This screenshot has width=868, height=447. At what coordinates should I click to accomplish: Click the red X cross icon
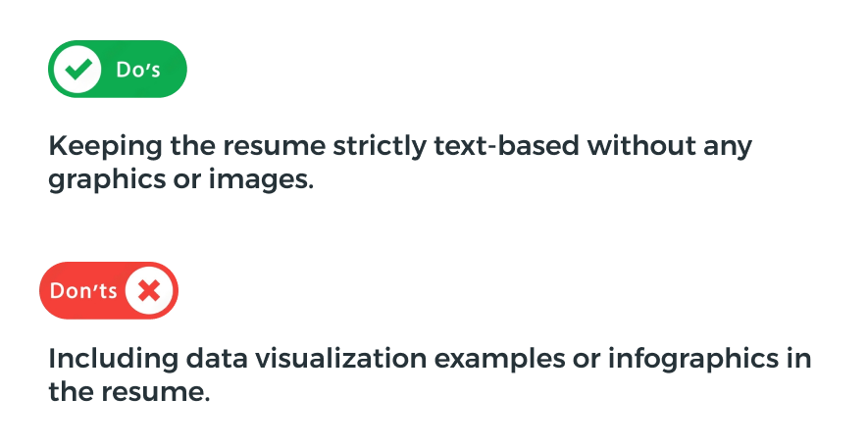pos(149,290)
